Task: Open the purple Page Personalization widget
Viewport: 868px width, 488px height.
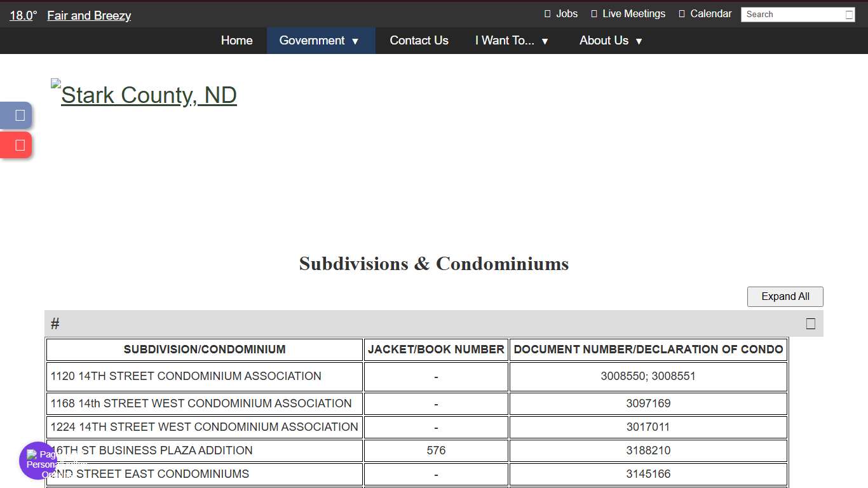Action: tap(37, 461)
